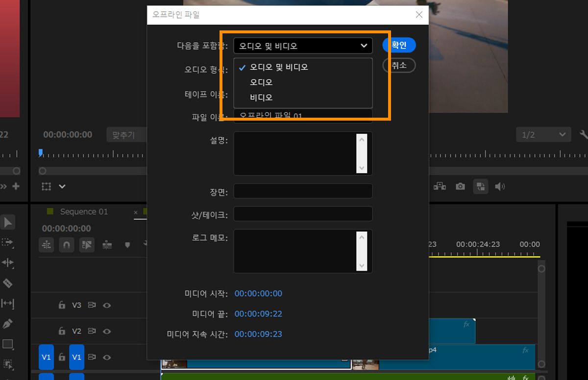Select the Track Select Forward tool
The width and height of the screenshot is (588, 380).
pos(8,242)
